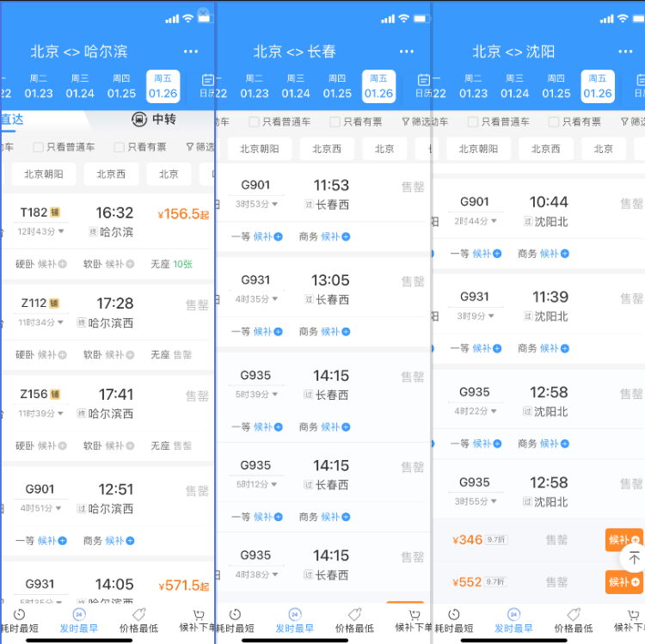Expand the 12时43分 duration for T182
645x644 pixels.
click(x=40, y=231)
